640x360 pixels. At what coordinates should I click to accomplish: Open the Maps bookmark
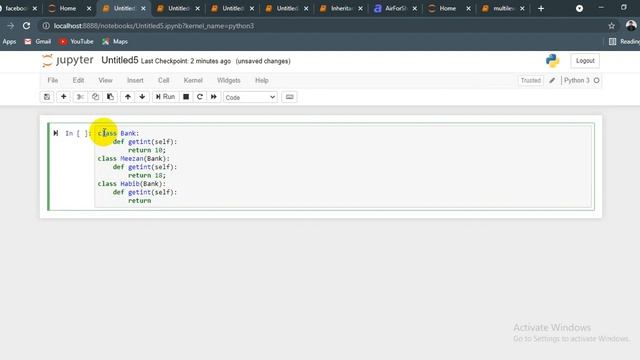pyautogui.click(x=115, y=42)
